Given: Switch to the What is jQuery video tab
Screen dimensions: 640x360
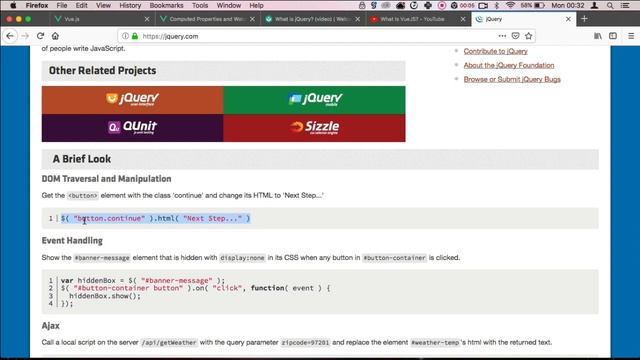Looking at the screenshot, I should point(313,19).
